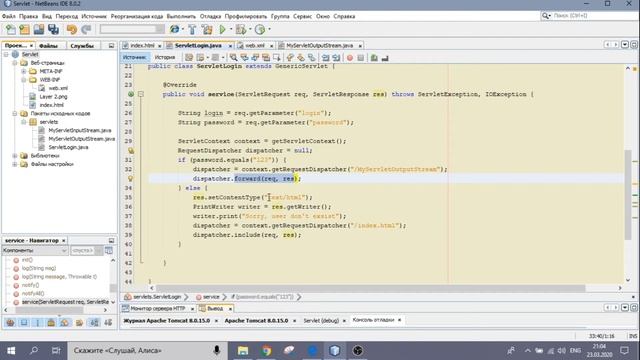Open dropdown arrow next to Run Project

(x=231, y=29)
